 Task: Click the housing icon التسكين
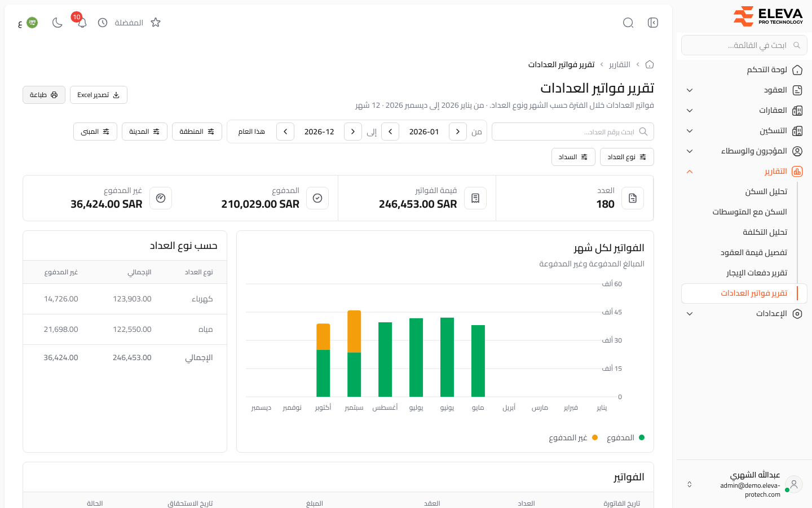pos(797,131)
